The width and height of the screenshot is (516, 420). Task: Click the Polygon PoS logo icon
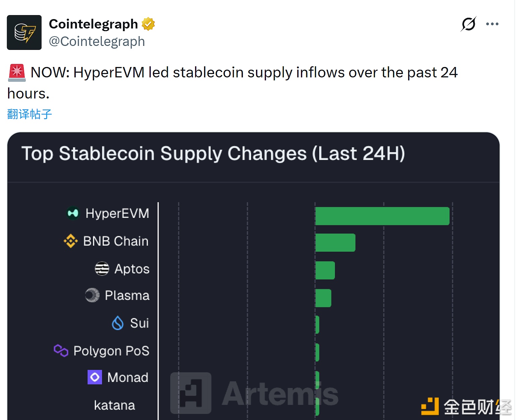(61, 351)
